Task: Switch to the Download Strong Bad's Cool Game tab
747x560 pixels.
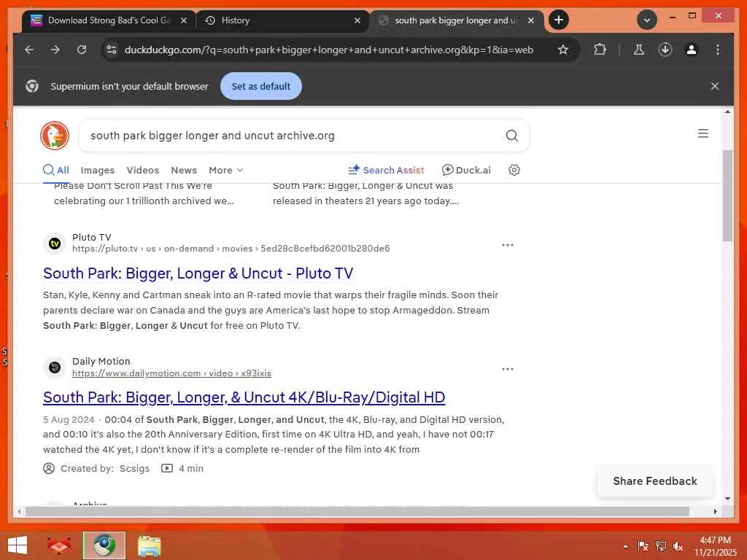Action: coord(109,20)
